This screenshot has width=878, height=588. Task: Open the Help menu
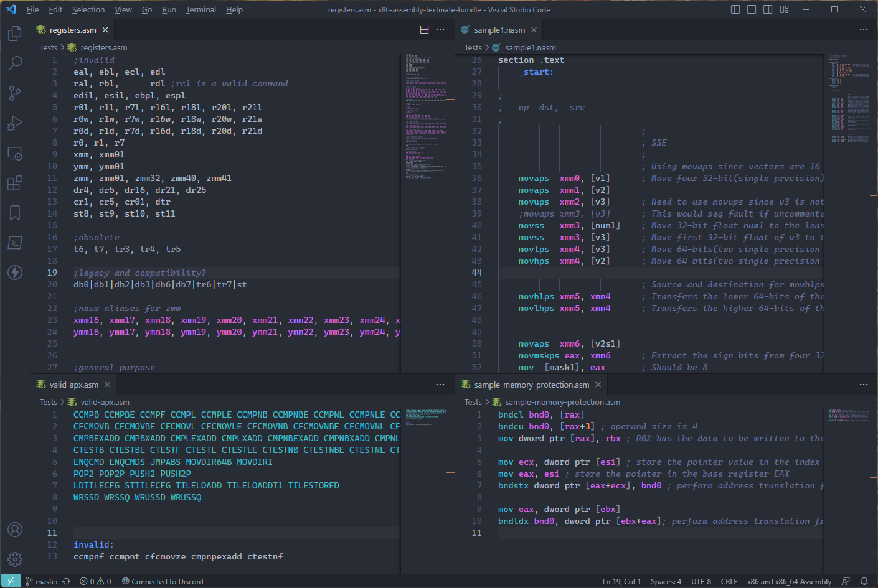pos(235,9)
